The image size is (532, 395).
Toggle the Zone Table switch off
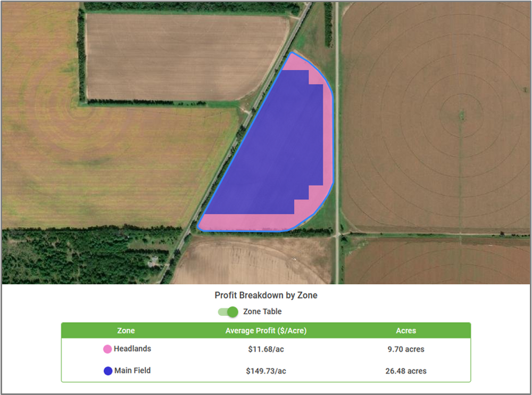click(229, 311)
